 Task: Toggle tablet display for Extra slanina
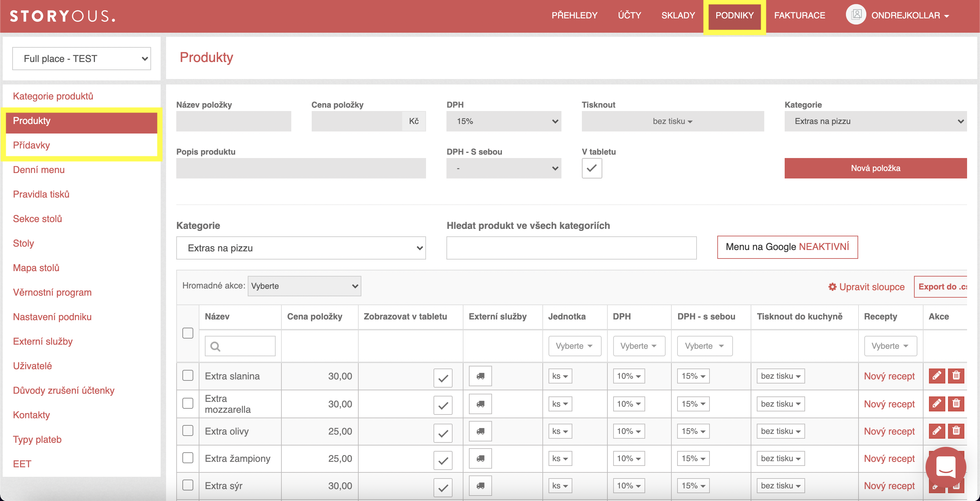click(x=443, y=378)
